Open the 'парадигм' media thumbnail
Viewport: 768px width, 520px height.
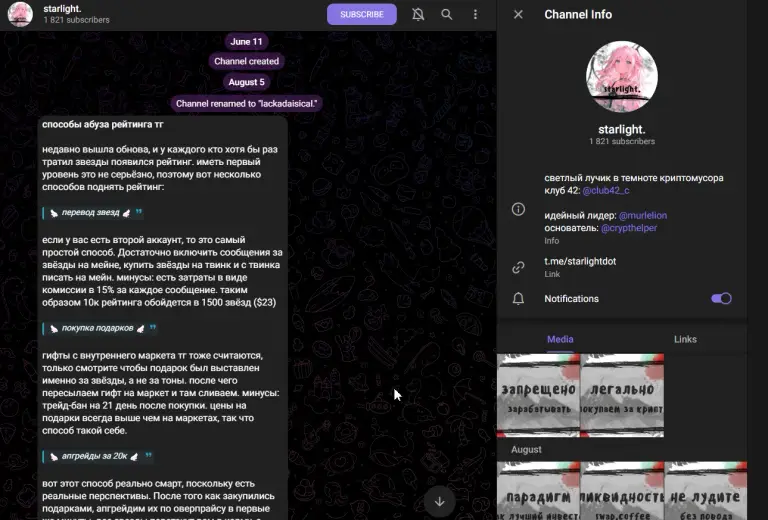pyautogui.click(x=538, y=490)
